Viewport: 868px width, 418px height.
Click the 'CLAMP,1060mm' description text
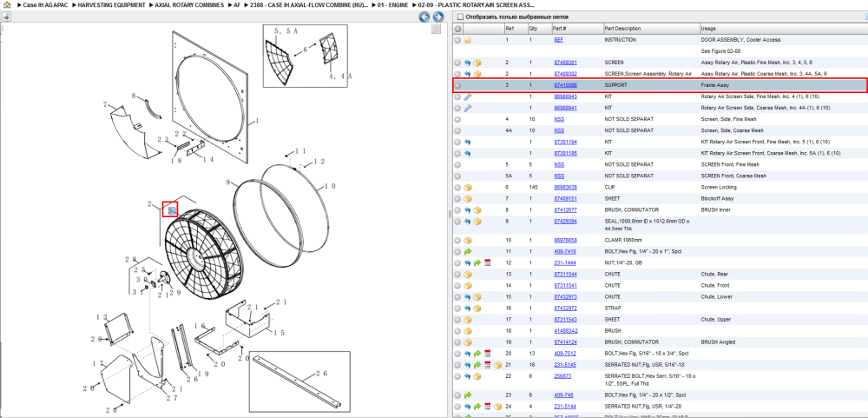pos(622,240)
